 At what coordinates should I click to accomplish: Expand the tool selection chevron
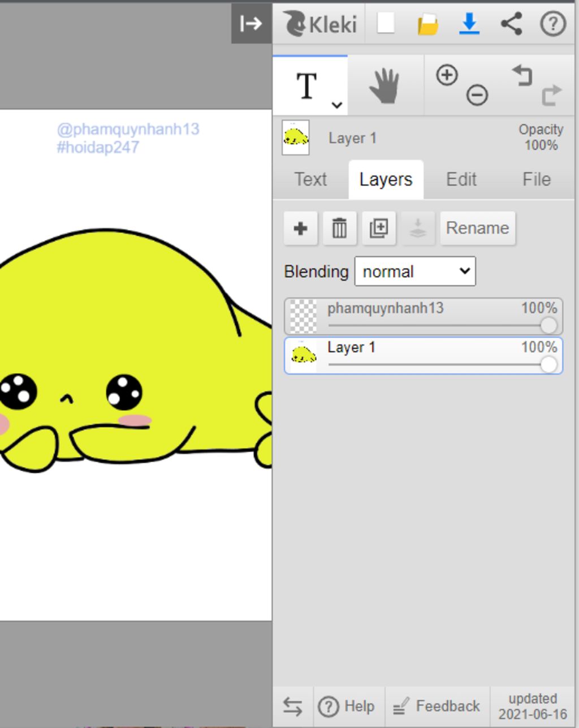pyautogui.click(x=337, y=105)
